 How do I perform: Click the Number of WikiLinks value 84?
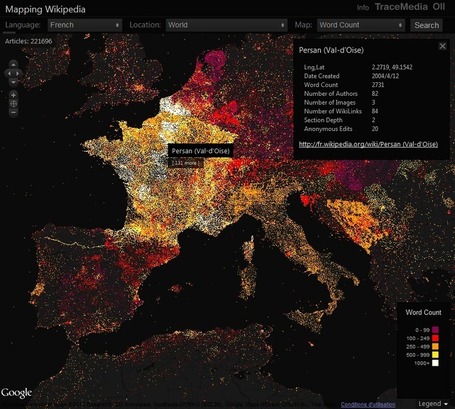pos(375,111)
